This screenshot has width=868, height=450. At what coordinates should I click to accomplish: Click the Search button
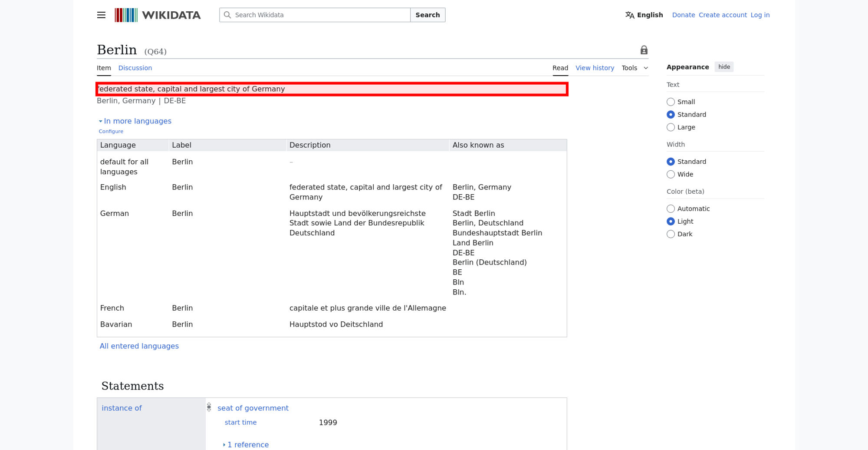pyautogui.click(x=427, y=15)
